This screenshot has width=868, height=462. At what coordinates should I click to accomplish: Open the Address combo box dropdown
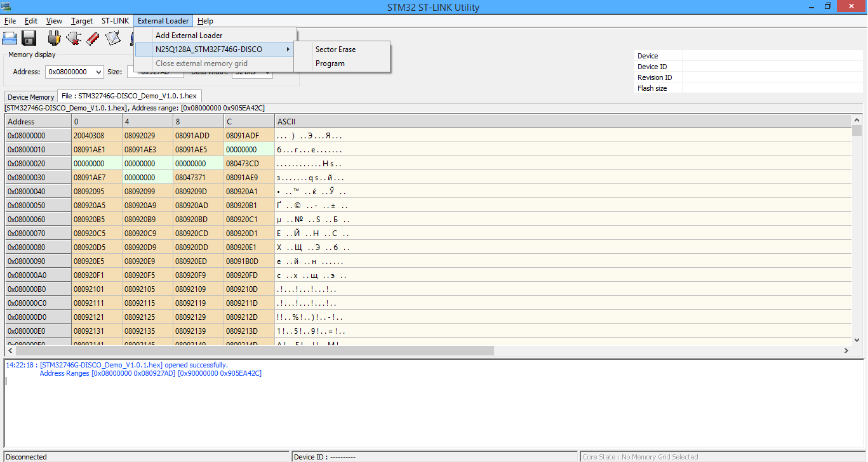pos(98,72)
